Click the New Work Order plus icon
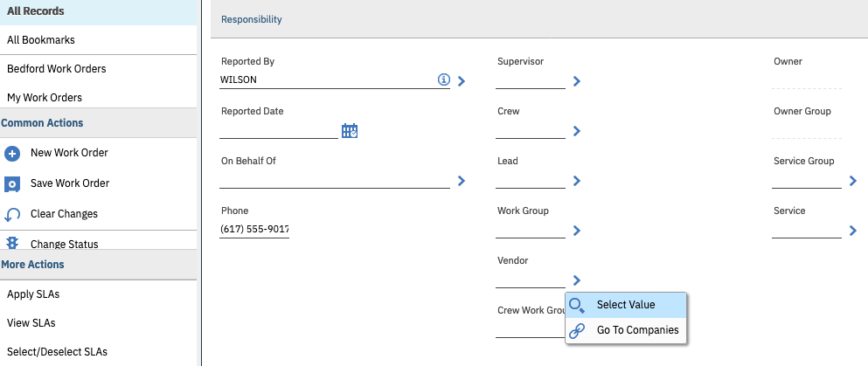 12,154
